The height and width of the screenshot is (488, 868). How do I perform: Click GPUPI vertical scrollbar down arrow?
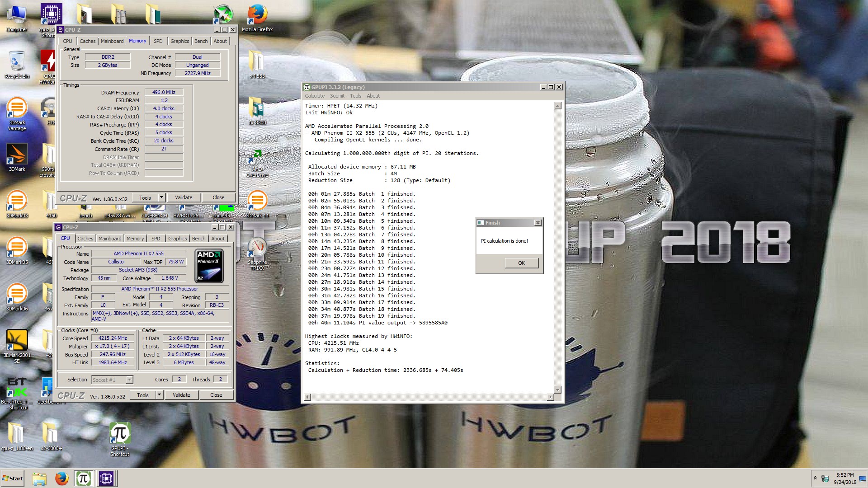[558, 390]
